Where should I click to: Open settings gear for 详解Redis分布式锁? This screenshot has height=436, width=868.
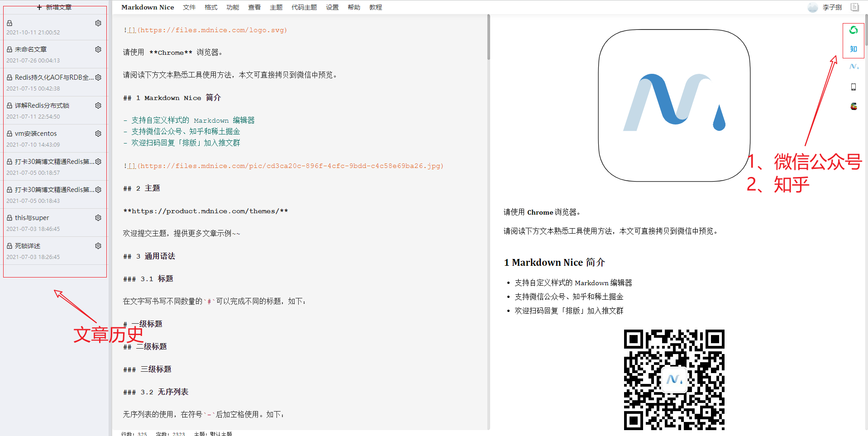(98, 105)
